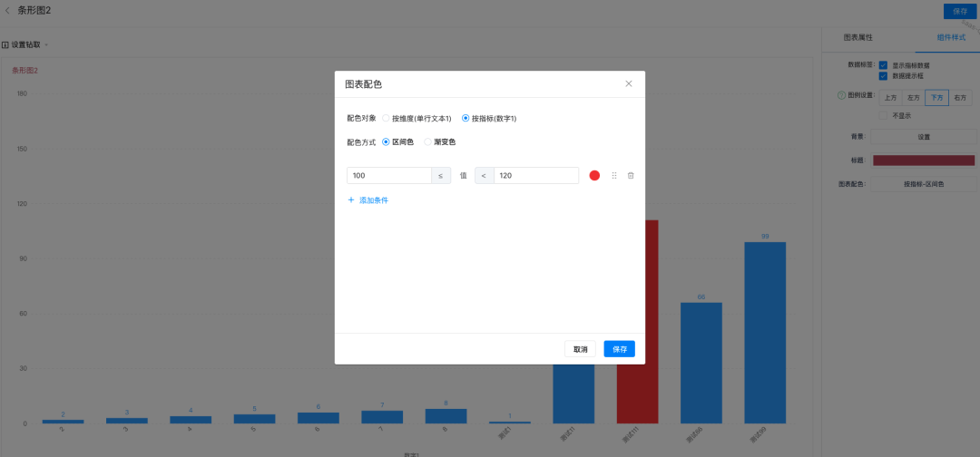Image resolution: width=980 pixels, height=457 pixels.
Task: Click the plus icon before 添加条件
Action: click(350, 200)
